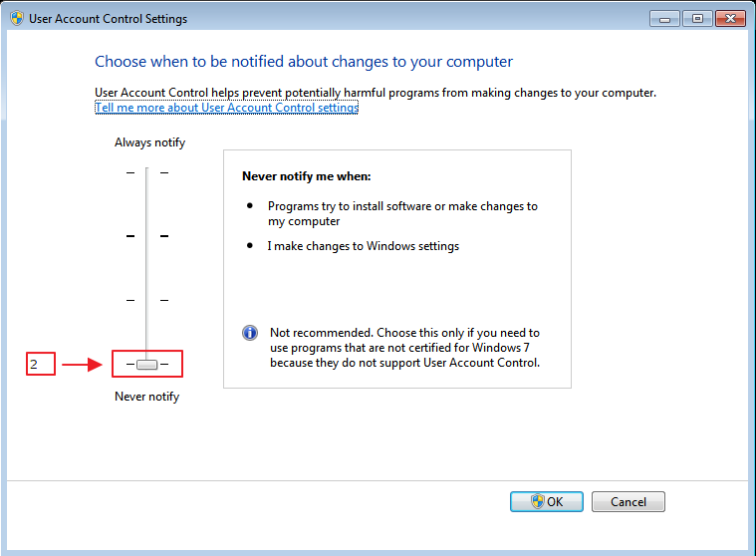Click the 'Always notify' label

point(150,142)
